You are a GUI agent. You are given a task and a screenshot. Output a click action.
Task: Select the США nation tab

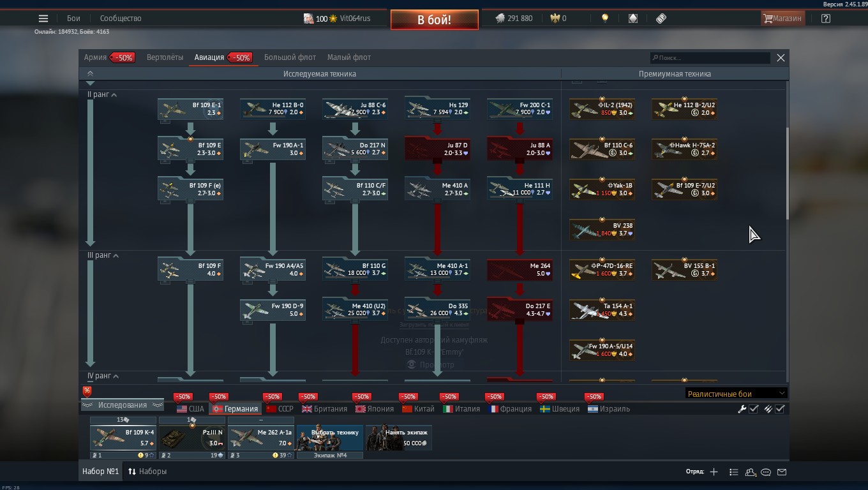coord(190,409)
